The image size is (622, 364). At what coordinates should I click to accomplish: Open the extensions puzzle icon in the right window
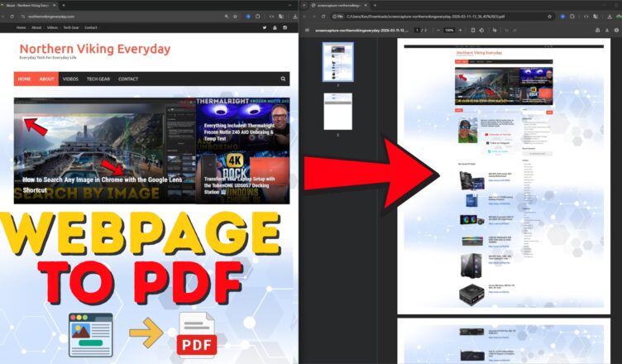572,17
